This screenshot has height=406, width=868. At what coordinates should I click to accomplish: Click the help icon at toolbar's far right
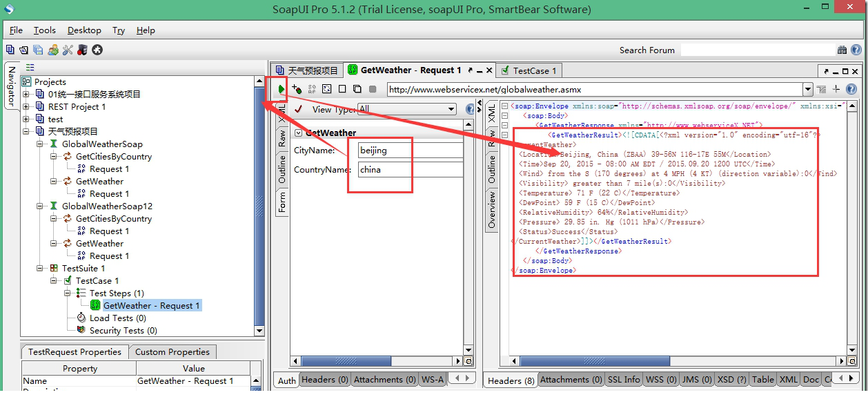(x=856, y=50)
